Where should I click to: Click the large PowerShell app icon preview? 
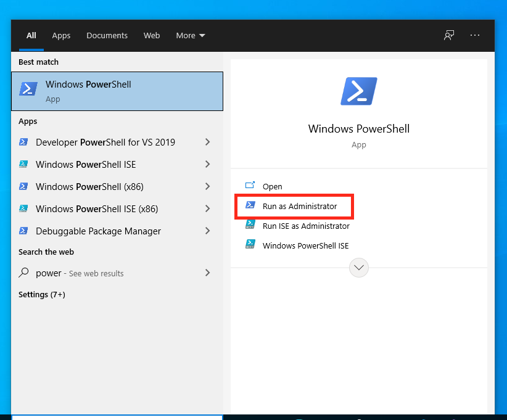(358, 90)
